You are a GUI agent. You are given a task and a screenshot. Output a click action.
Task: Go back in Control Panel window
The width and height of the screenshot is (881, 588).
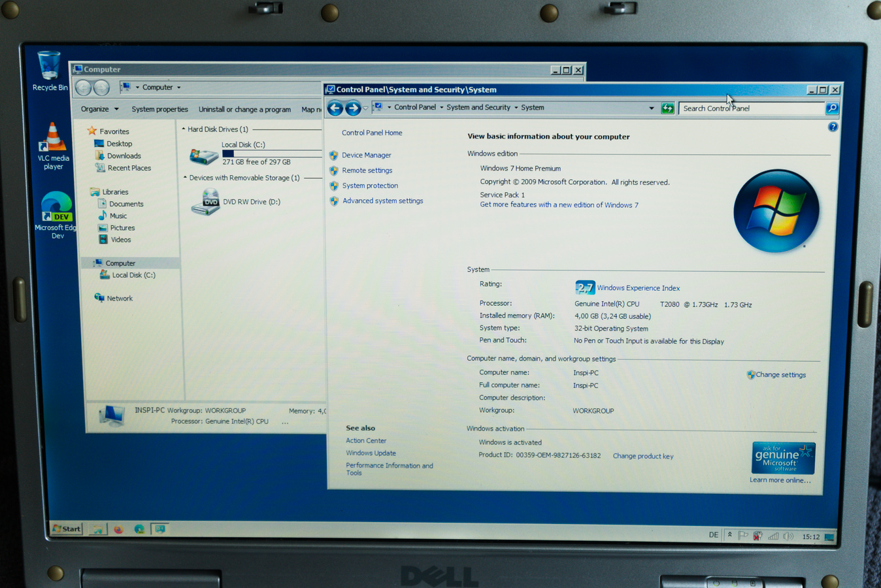pos(335,108)
